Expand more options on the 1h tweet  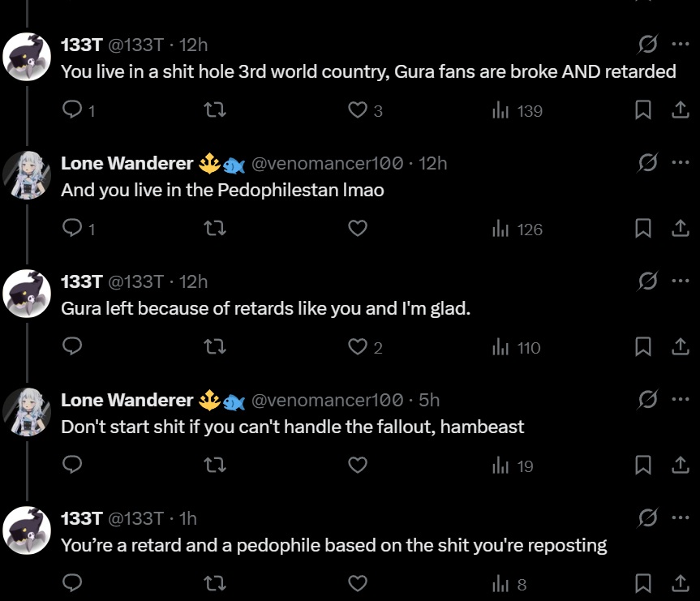click(x=680, y=517)
